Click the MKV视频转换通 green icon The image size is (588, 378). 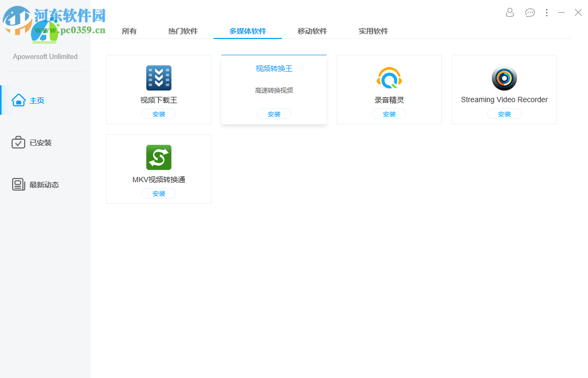coord(158,157)
